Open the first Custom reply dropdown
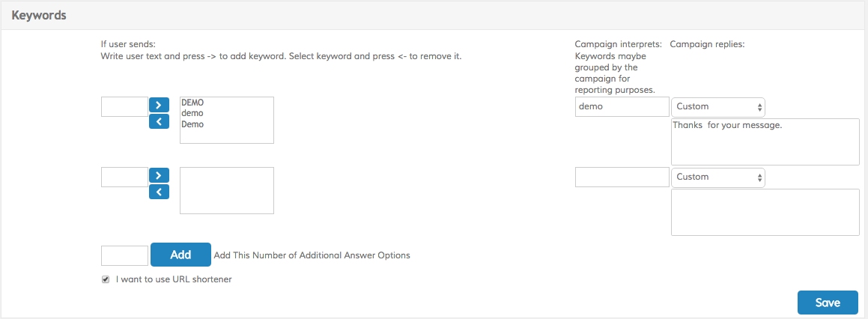The image size is (868, 319). 718,107
